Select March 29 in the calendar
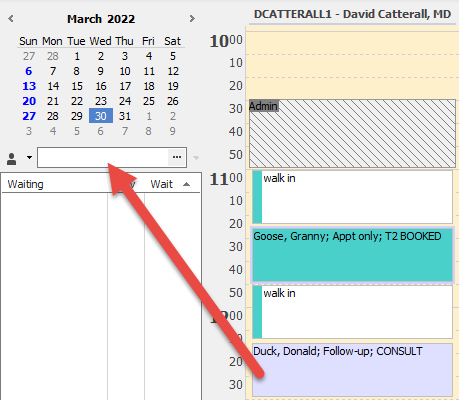The image size is (459, 400). pos(77,116)
